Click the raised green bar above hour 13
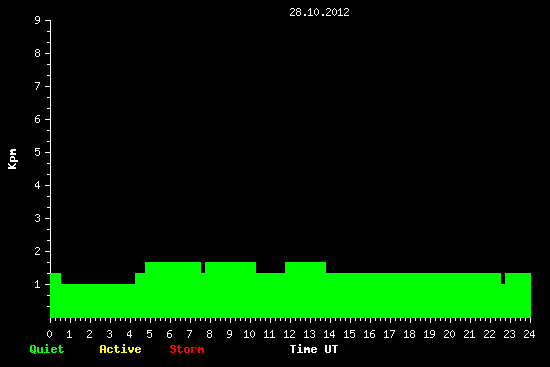This screenshot has height=367, width=550. coord(306,267)
